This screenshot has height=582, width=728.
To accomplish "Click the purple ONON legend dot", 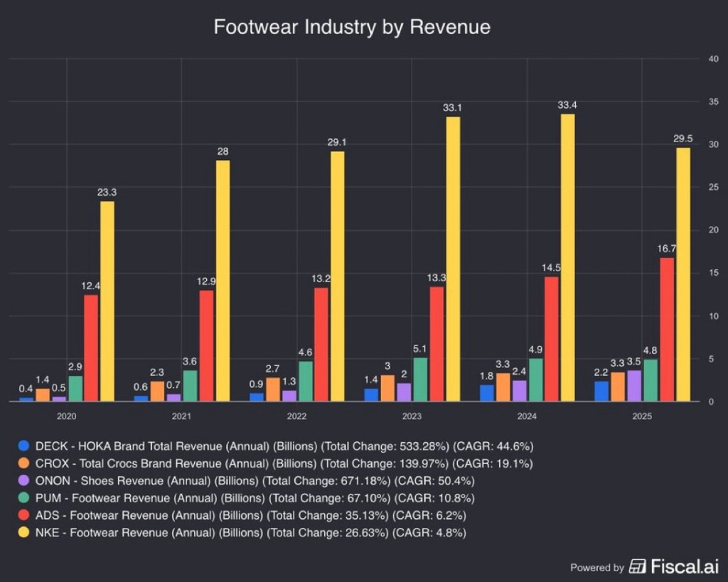I will [x=23, y=480].
